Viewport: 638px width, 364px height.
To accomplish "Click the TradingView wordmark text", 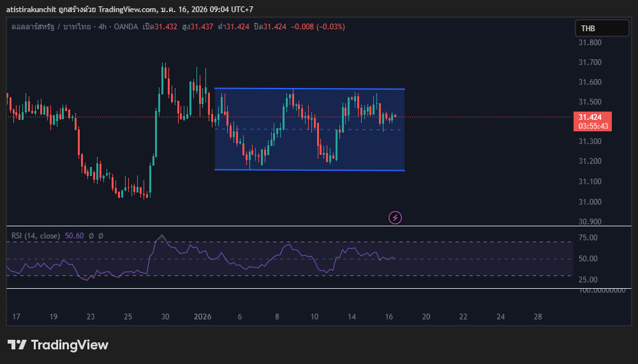I will click(70, 345).
